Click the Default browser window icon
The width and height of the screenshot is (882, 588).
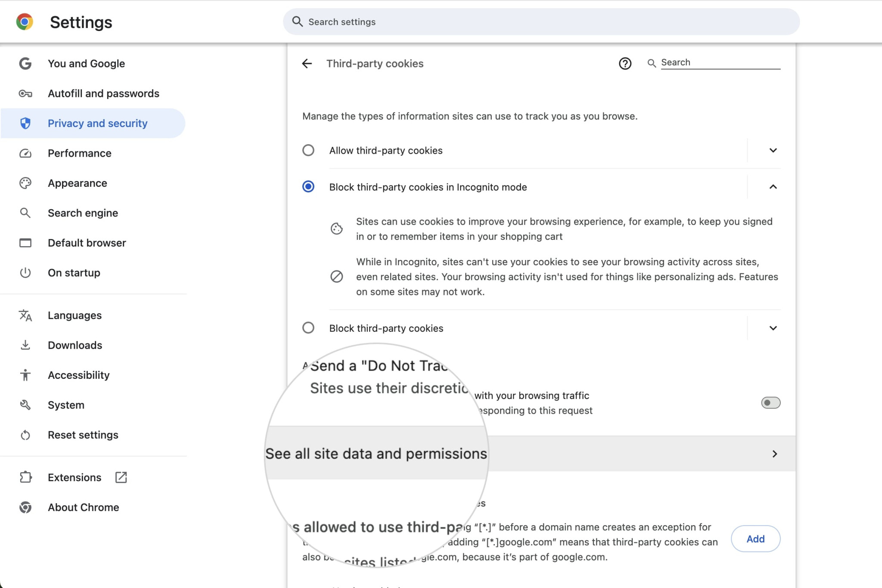[25, 243]
